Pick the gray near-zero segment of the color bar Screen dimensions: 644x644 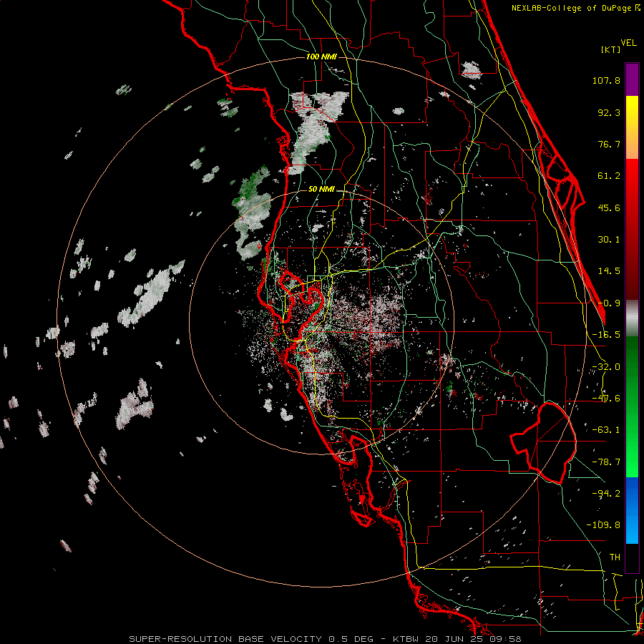tap(632, 318)
